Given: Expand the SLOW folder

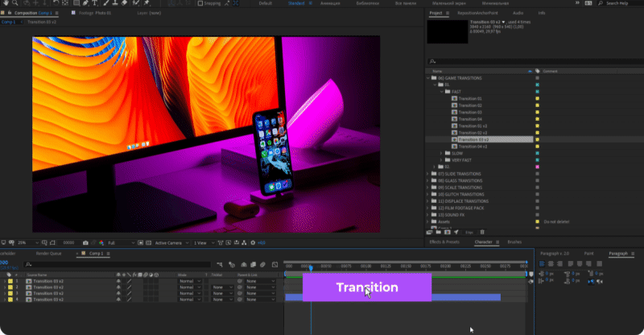Looking at the screenshot, I should click(x=441, y=153).
